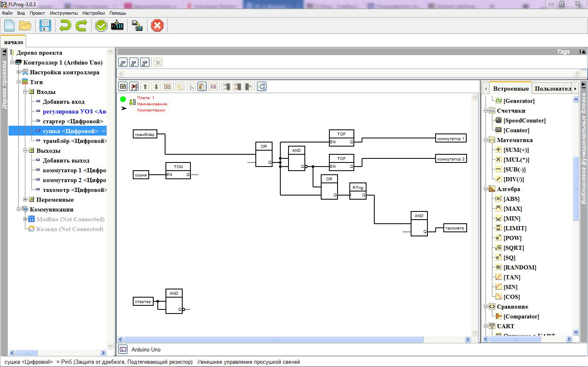The height and width of the screenshot is (367, 588).
Task: Move the board down with the arrow icon
Action: [156, 87]
